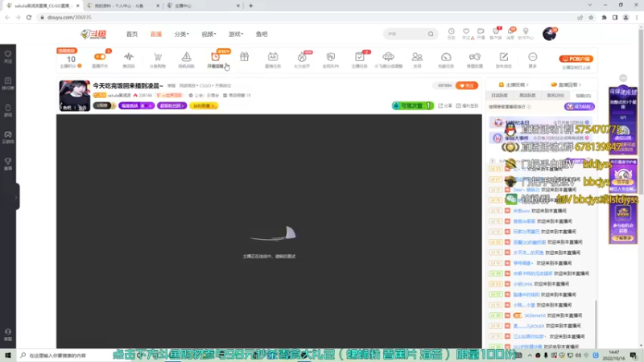Click the purple 成为钻粉 button
Viewport: 644px width, 362px height.
[579, 106]
